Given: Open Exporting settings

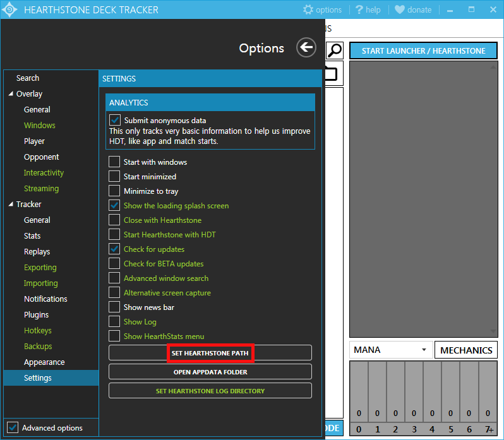Looking at the screenshot, I should (x=40, y=268).
